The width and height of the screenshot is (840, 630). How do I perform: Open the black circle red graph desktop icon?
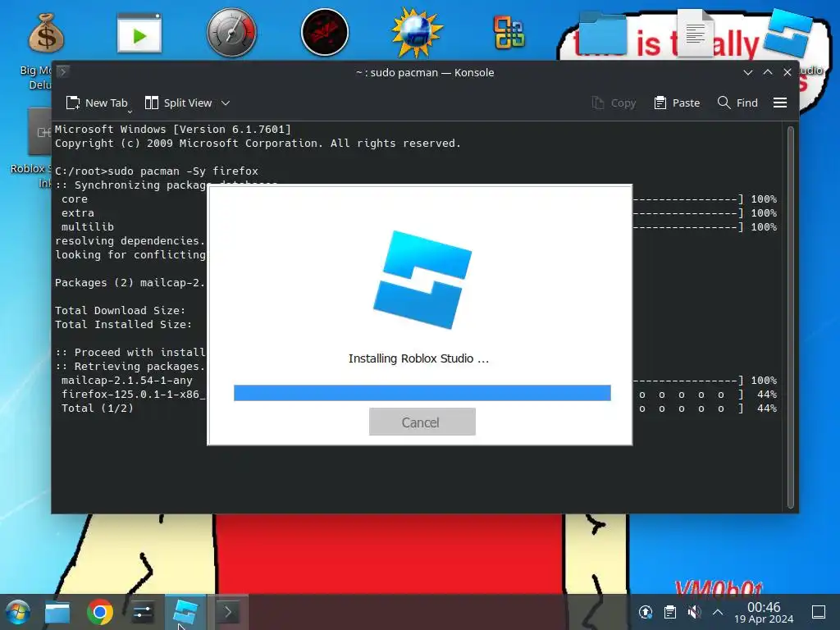pyautogui.click(x=325, y=33)
